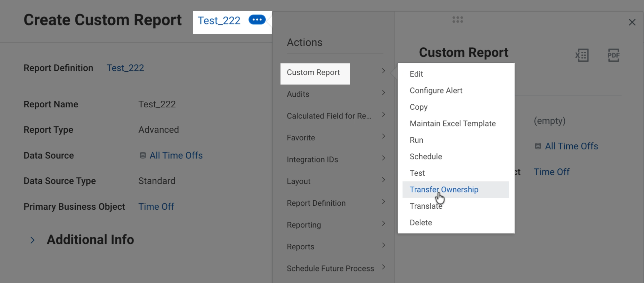Click the Standard data source type value
644x283 pixels.
coord(157,181)
